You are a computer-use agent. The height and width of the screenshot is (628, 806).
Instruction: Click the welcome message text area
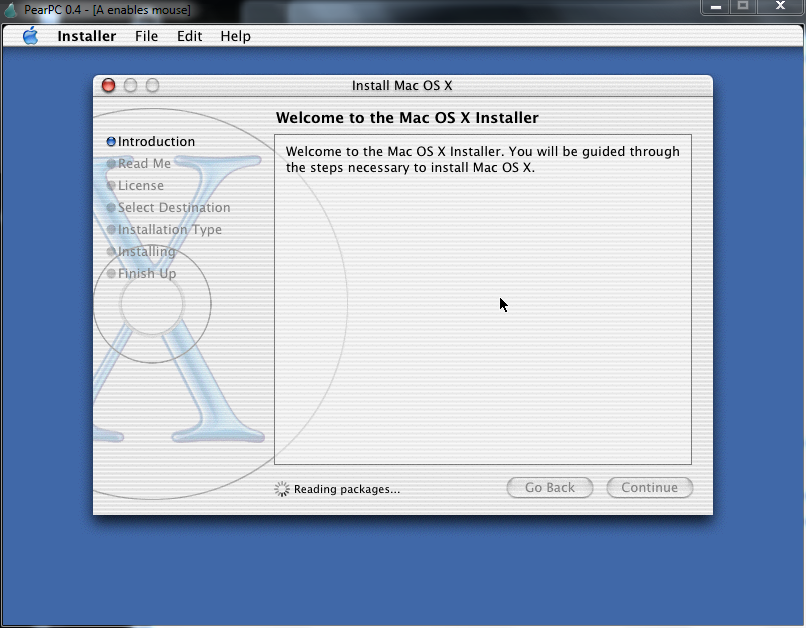pyautogui.click(x=482, y=299)
